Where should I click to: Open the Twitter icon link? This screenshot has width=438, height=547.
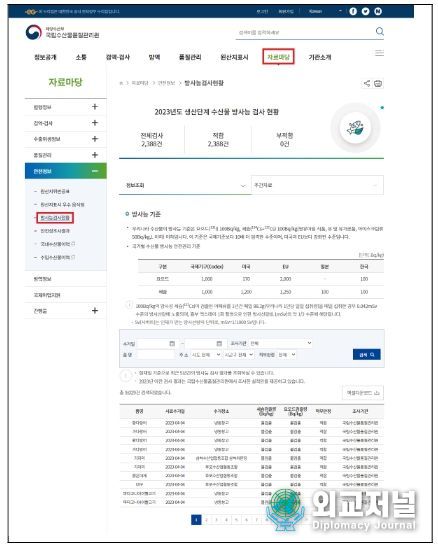click(x=365, y=12)
